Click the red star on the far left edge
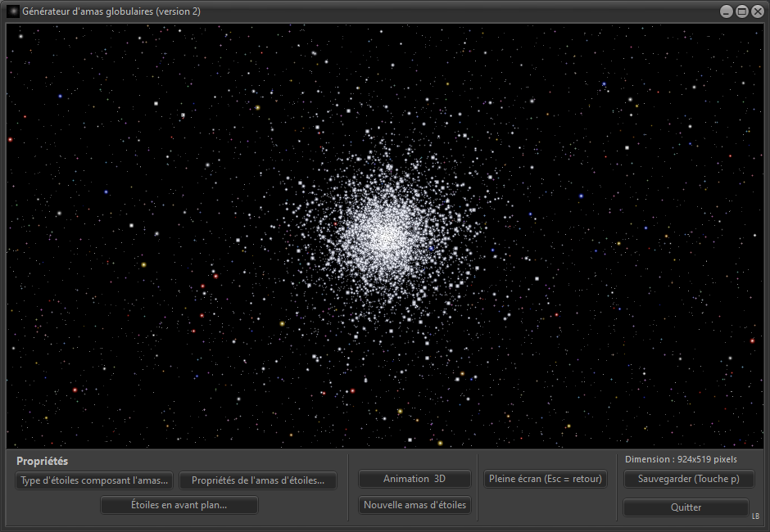Screen dimensions: 770x532 (x=11, y=140)
